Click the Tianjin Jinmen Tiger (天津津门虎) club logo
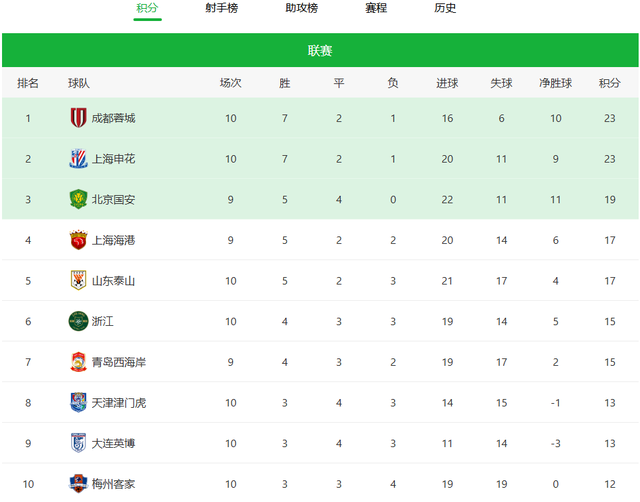640x502 pixels. tap(78, 402)
